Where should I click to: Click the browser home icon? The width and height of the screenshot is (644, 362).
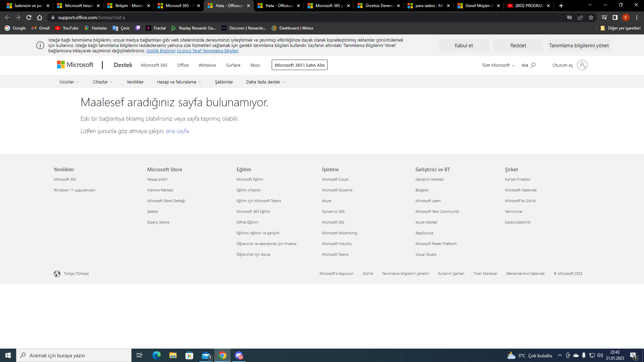pos(40,17)
